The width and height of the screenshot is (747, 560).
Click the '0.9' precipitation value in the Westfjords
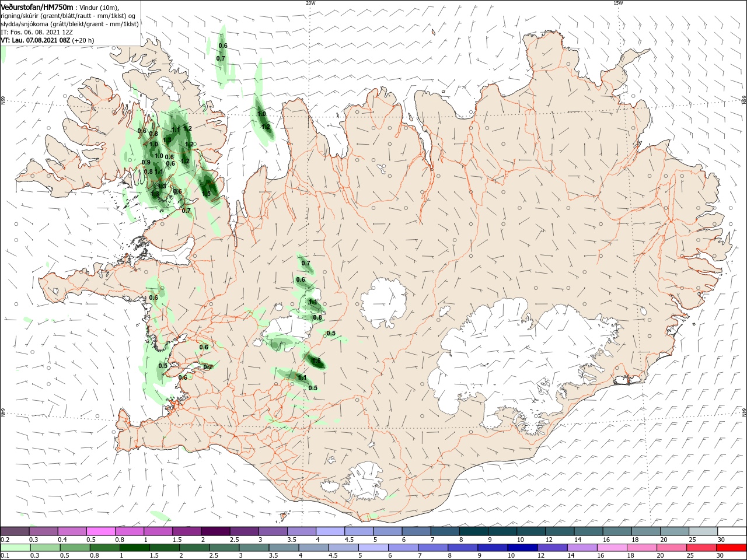pyautogui.click(x=146, y=162)
